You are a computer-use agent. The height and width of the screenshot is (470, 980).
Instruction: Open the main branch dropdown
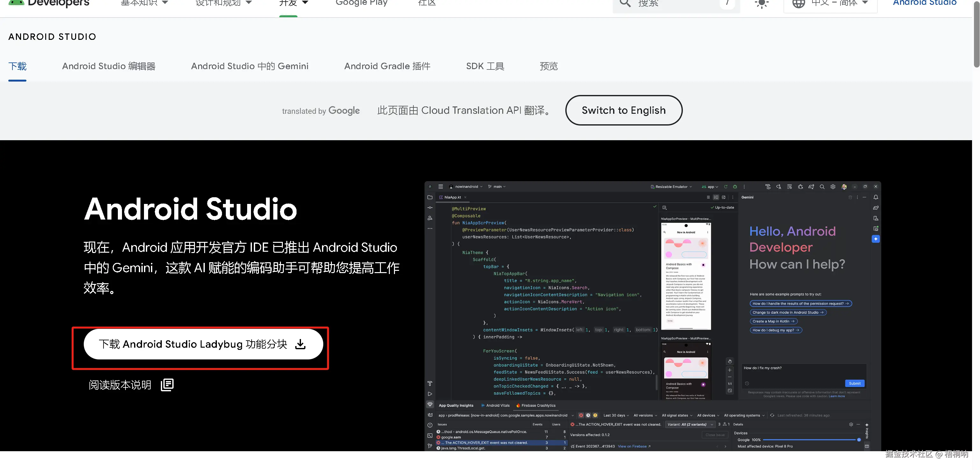[x=497, y=186]
